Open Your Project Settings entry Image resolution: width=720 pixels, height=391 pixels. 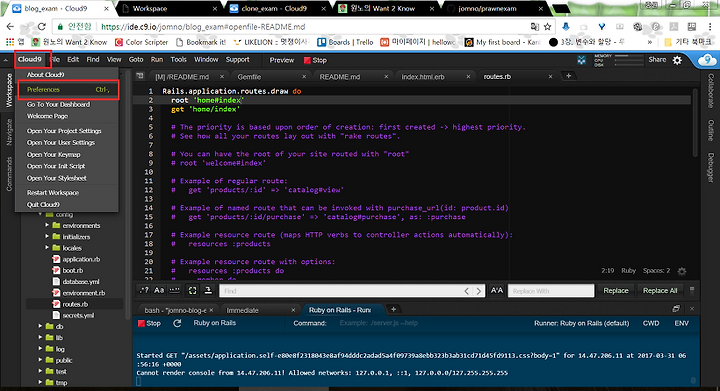pos(64,131)
